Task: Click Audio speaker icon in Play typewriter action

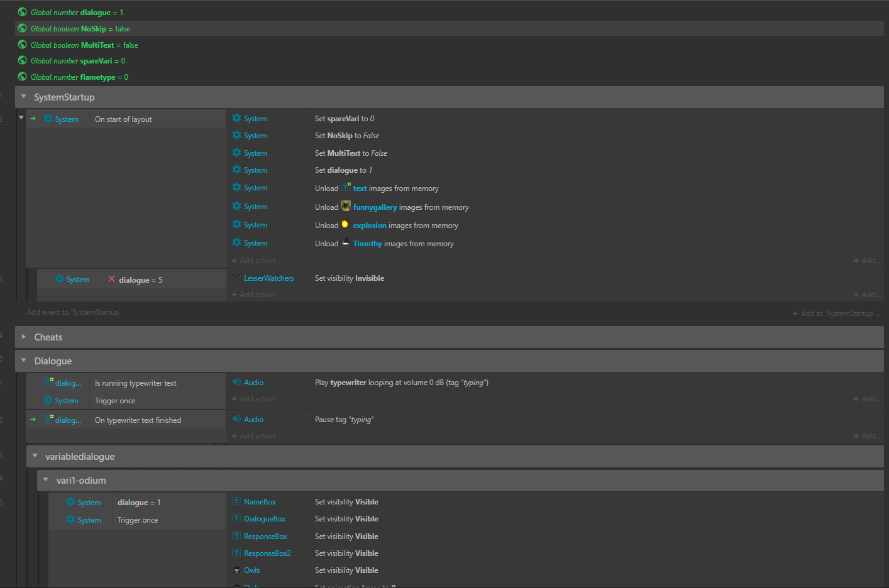Action: (236, 382)
